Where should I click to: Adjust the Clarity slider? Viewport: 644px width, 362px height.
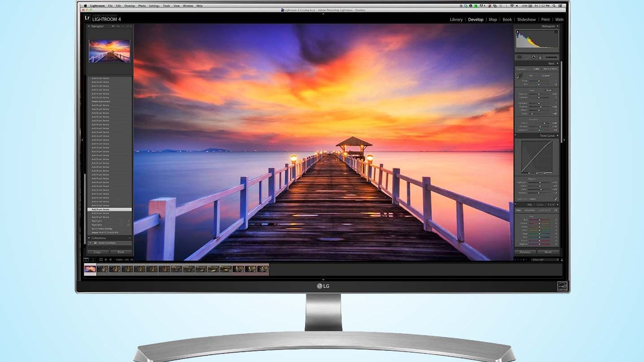point(545,123)
